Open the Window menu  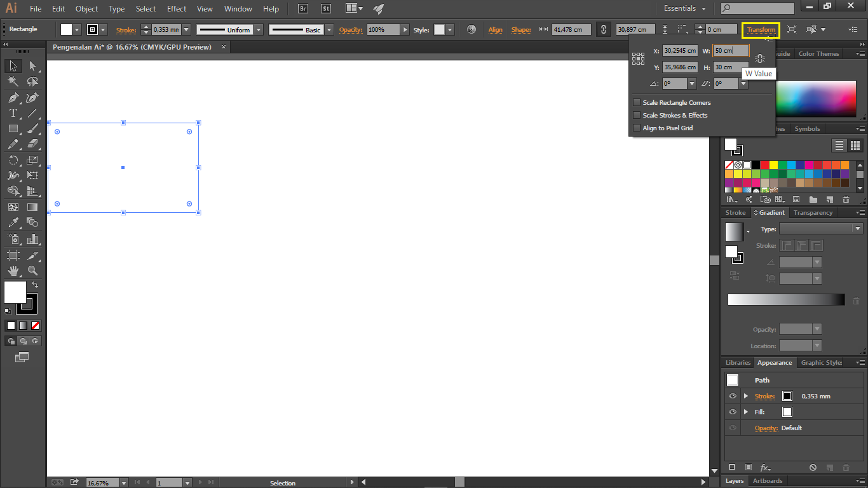point(238,9)
